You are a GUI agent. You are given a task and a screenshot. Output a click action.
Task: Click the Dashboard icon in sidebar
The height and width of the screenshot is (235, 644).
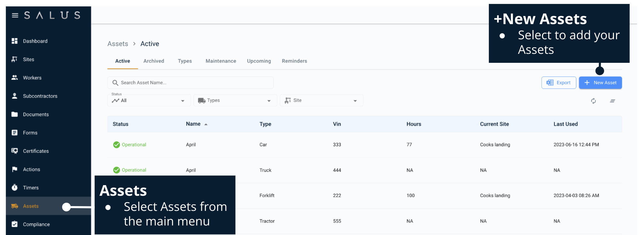click(x=15, y=41)
